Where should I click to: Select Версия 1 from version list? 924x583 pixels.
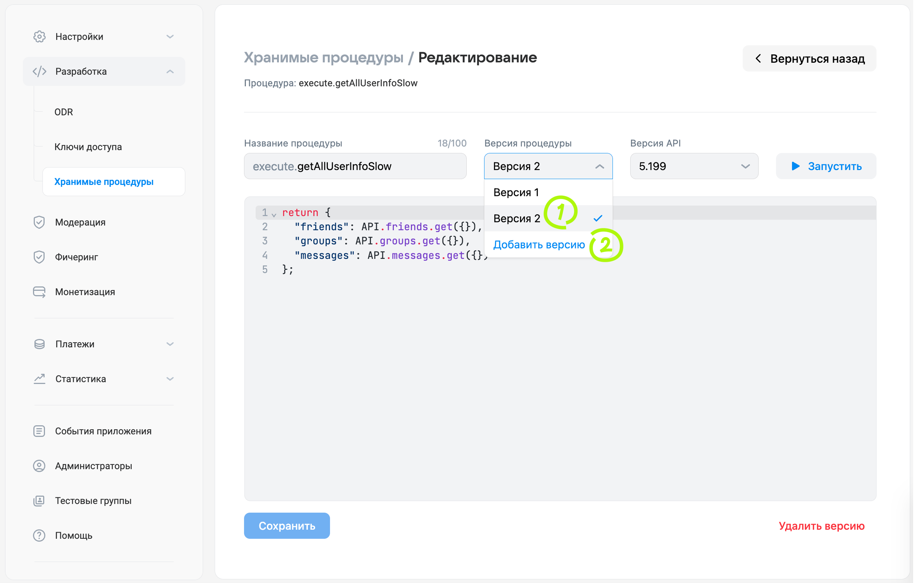pos(548,192)
